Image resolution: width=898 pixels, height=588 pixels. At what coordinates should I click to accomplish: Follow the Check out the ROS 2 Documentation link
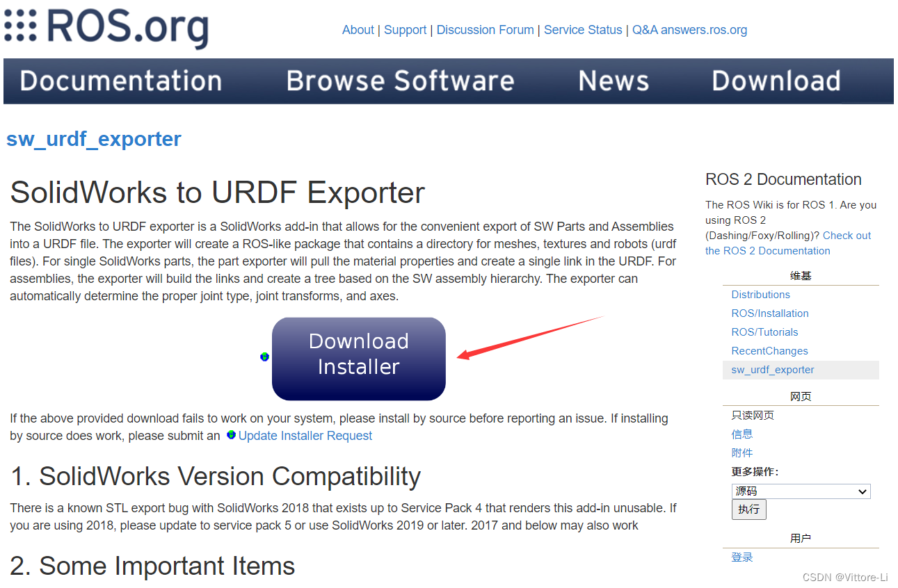coord(788,243)
